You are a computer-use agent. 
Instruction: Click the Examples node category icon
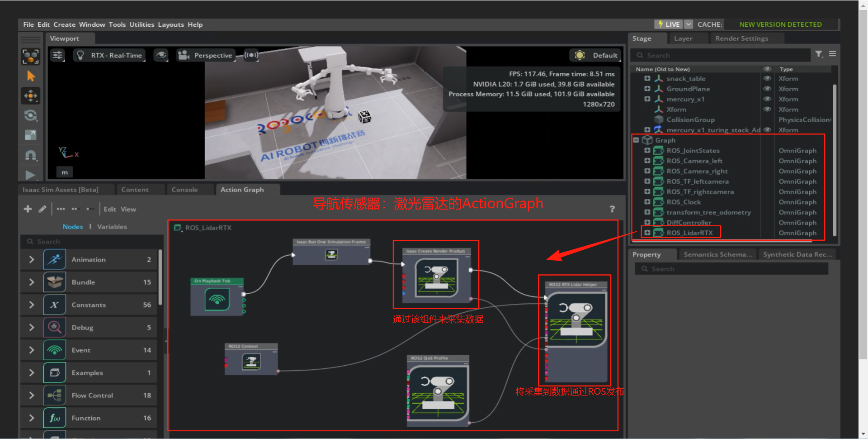pos(55,372)
